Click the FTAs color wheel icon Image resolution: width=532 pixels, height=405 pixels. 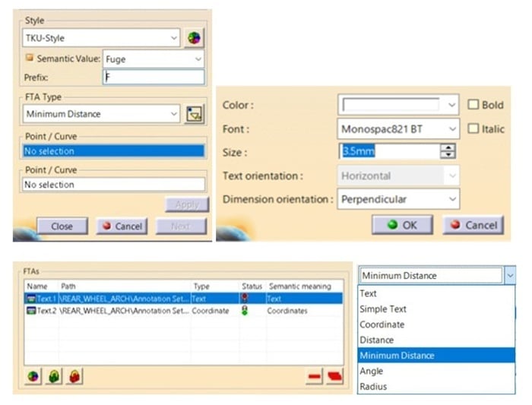(33, 376)
